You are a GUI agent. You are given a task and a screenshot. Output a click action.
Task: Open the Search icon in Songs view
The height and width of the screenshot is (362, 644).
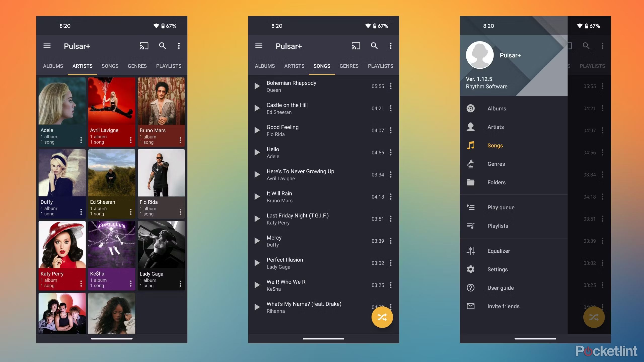pos(373,46)
